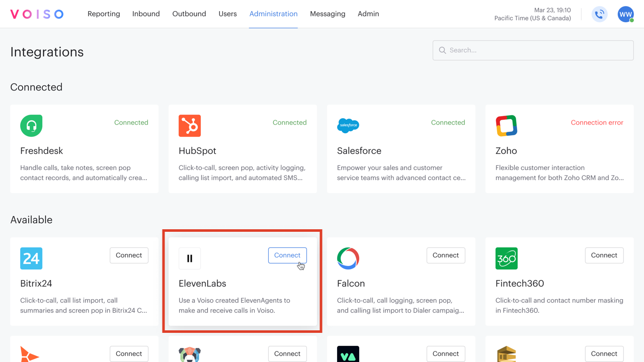Open the phone dialer icon top right
644x362 pixels.
click(x=599, y=14)
